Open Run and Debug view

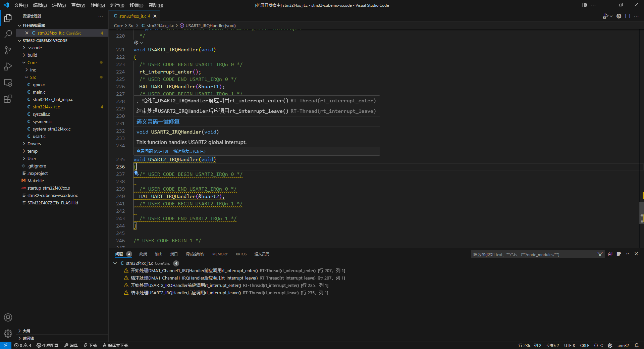(8, 66)
